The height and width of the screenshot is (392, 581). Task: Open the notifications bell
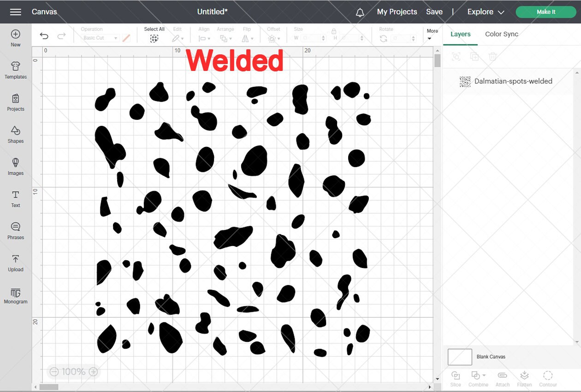(x=360, y=12)
